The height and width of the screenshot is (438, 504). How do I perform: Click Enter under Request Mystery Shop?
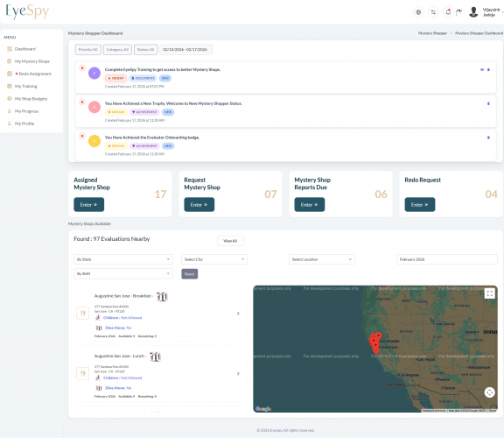(x=199, y=205)
